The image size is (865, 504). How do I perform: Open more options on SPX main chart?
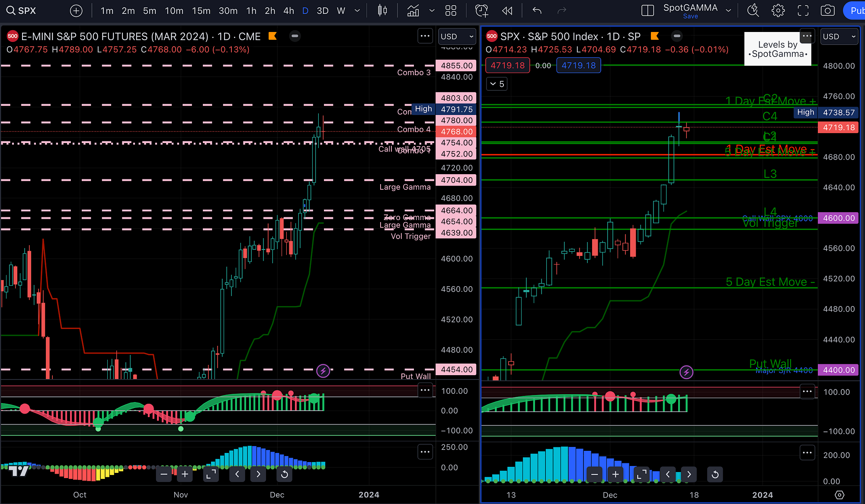coord(807,36)
